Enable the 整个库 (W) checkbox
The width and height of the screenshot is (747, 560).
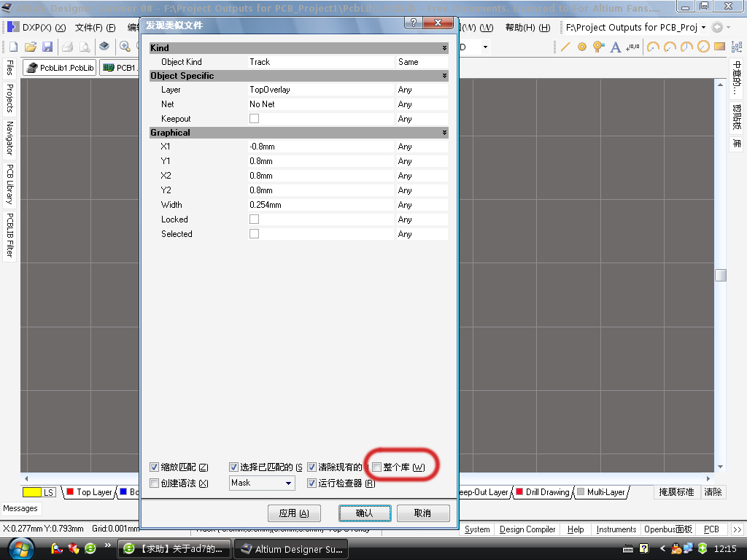[377, 467]
